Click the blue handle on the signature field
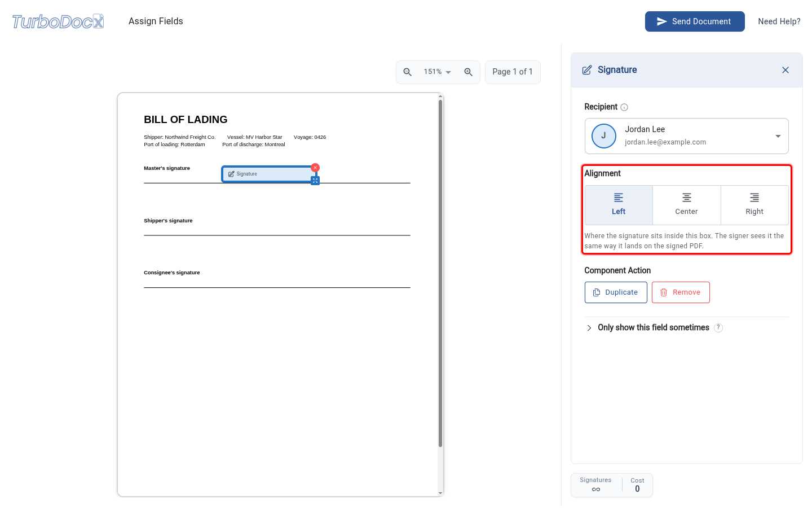 click(315, 181)
